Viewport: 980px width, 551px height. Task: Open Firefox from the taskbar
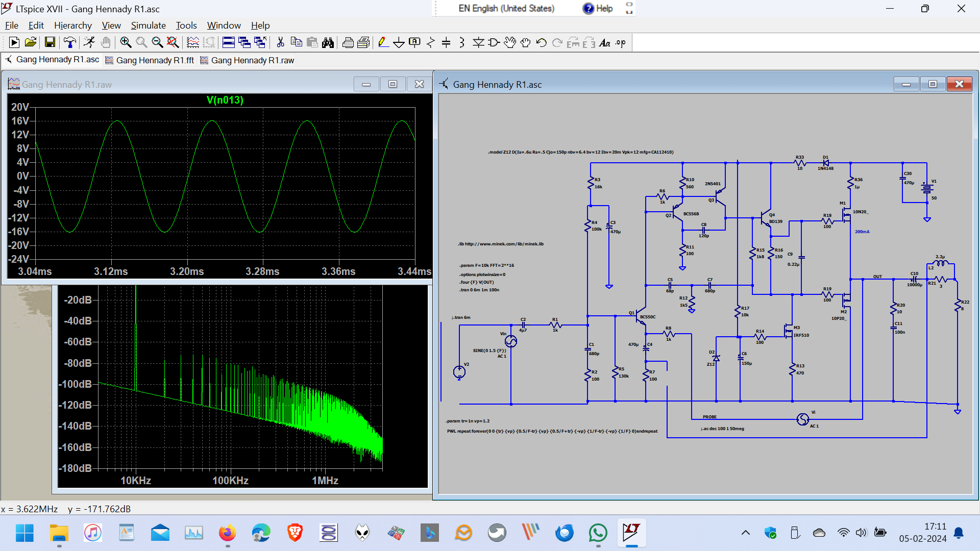tap(228, 533)
